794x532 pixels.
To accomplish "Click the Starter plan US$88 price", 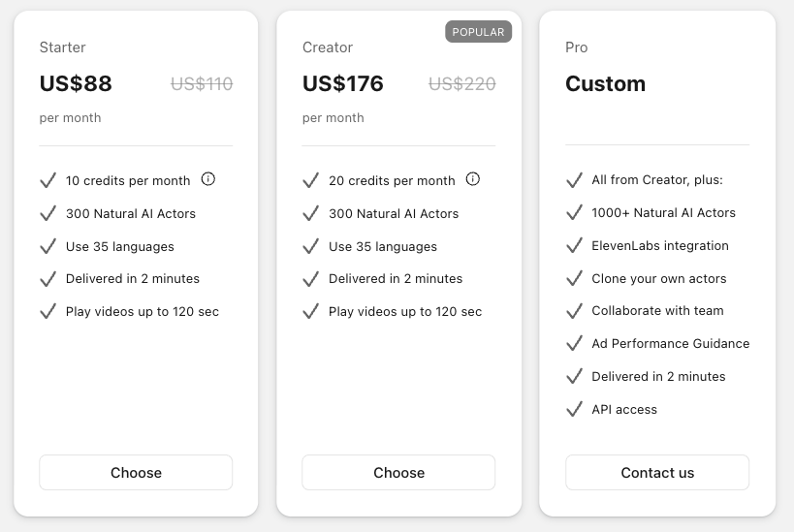I will click(76, 84).
